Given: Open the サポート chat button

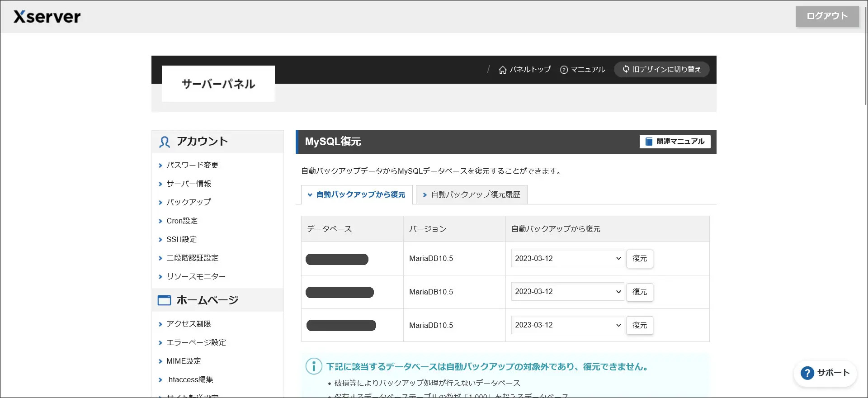Looking at the screenshot, I should click(x=825, y=373).
